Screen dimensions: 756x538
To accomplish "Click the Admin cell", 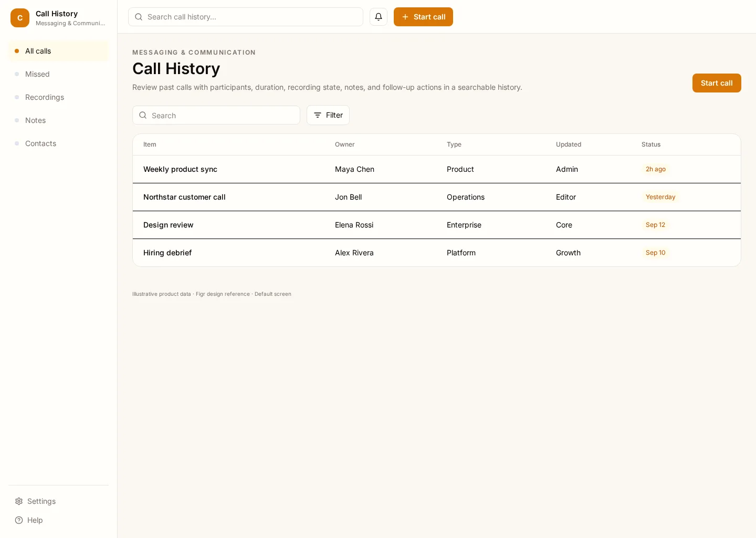I will click(567, 169).
